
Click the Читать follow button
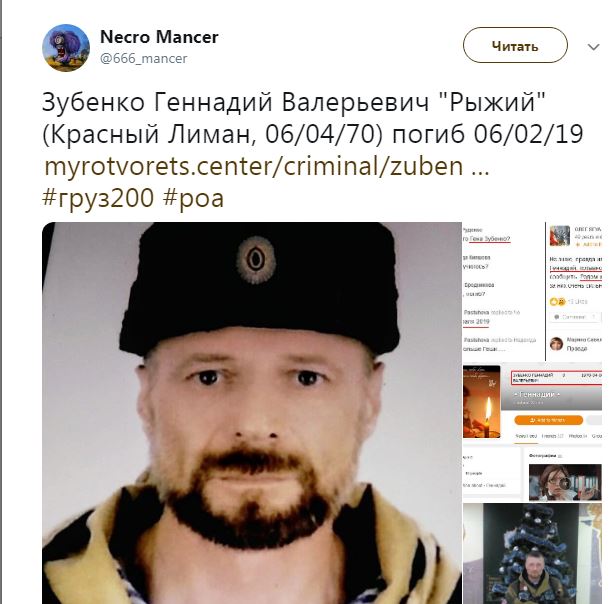pyautogui.click(x=515, y=45)
